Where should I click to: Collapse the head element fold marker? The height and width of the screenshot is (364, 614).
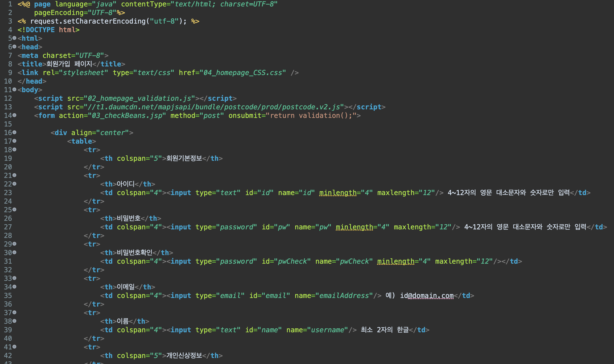(x=14, y=47)
